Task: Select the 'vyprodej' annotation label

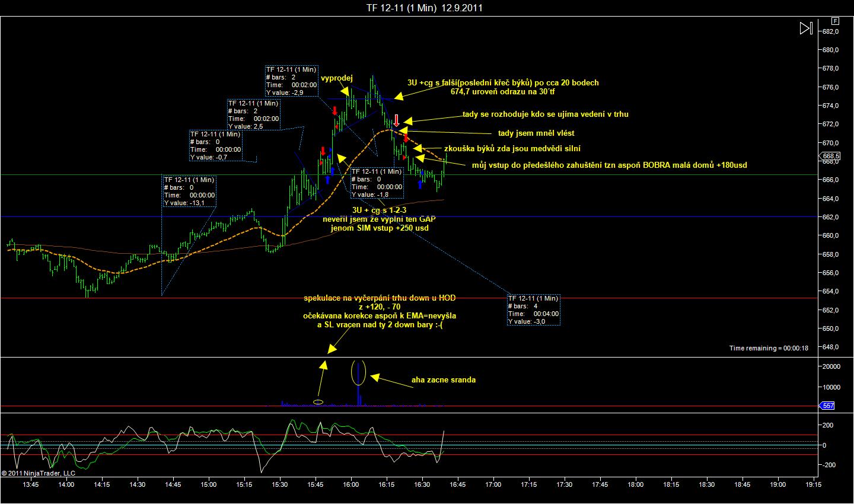Action: [x=337, y=78]
